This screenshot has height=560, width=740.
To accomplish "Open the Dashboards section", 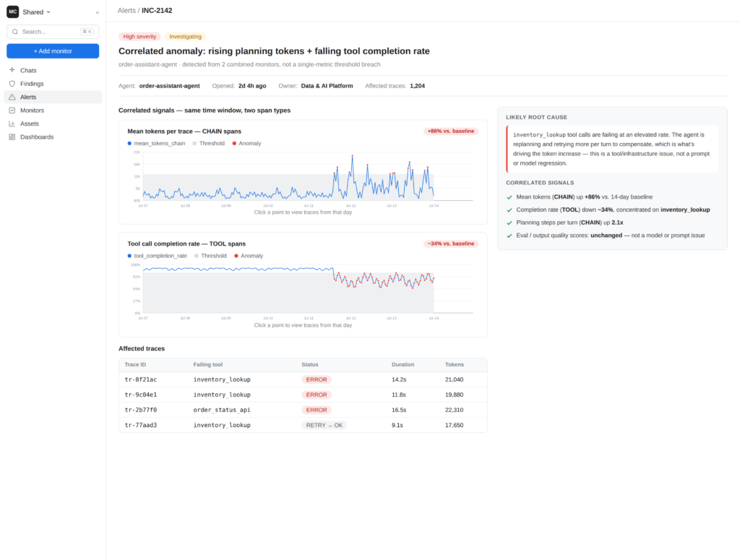I will click(53, 137).
